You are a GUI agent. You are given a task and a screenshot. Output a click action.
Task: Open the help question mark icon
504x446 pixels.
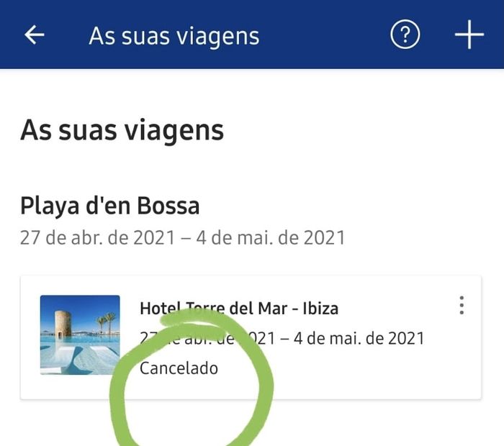405,35
